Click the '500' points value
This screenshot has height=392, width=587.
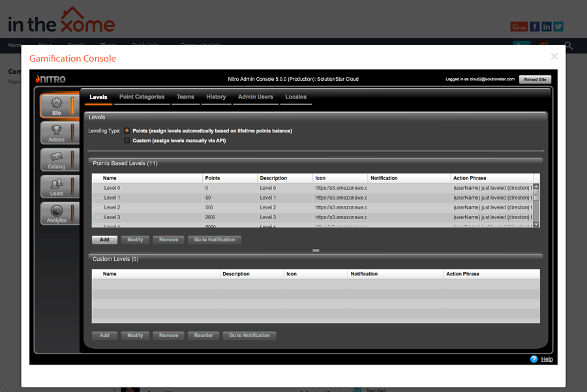[209, 207]
